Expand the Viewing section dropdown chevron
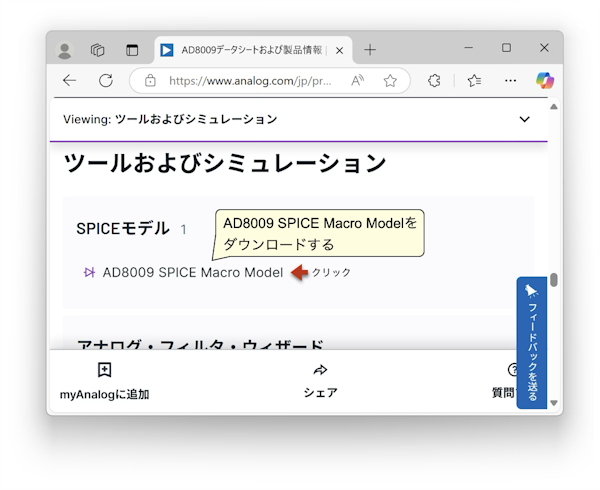600x490 pixels. point(525,120)
